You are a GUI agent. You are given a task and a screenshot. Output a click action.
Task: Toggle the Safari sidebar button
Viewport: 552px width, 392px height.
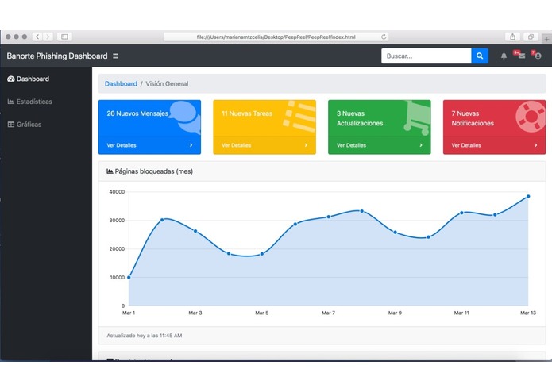(64, 37)
